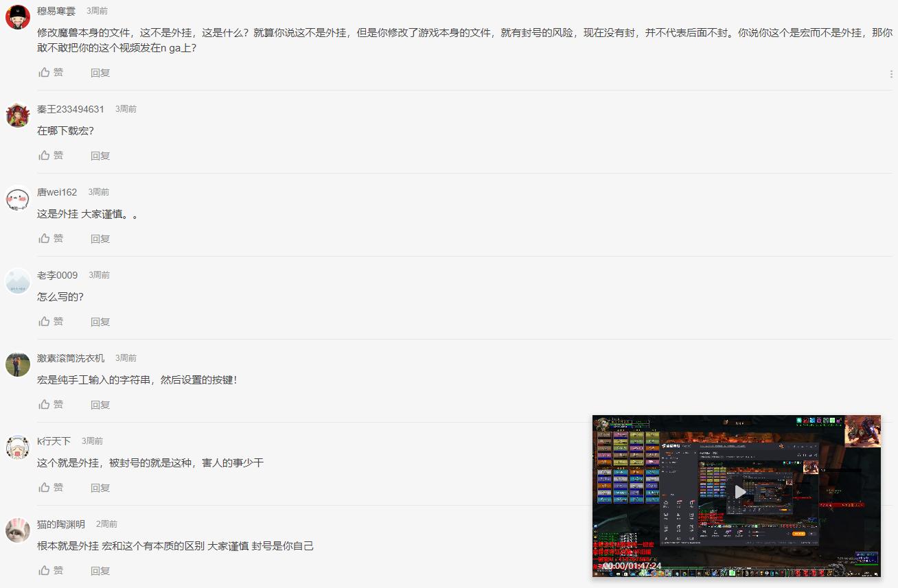Click the floating video player thumbnail
Image resolution: width=898 pixels, height=588 pixels.
pyautogui.click(x=737, y=496)
